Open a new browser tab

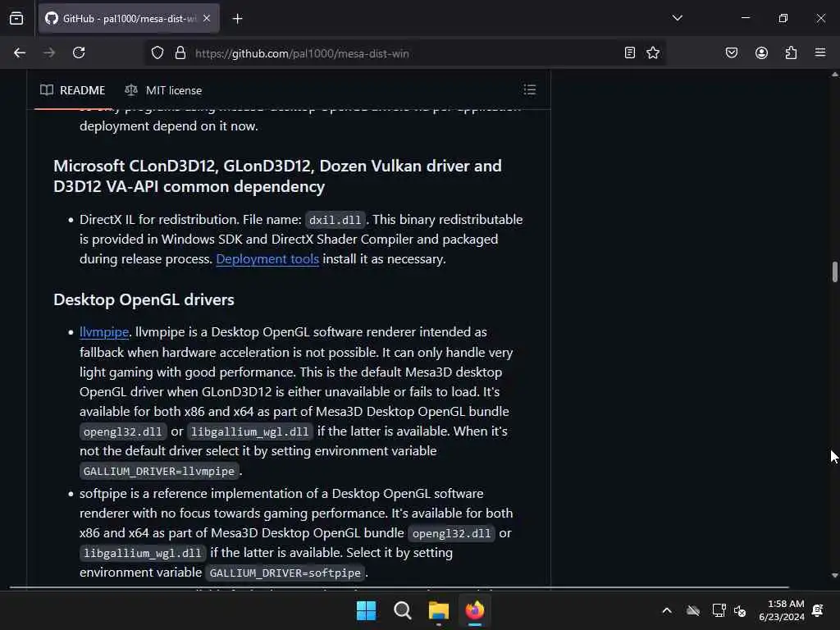tap(237, 19)
